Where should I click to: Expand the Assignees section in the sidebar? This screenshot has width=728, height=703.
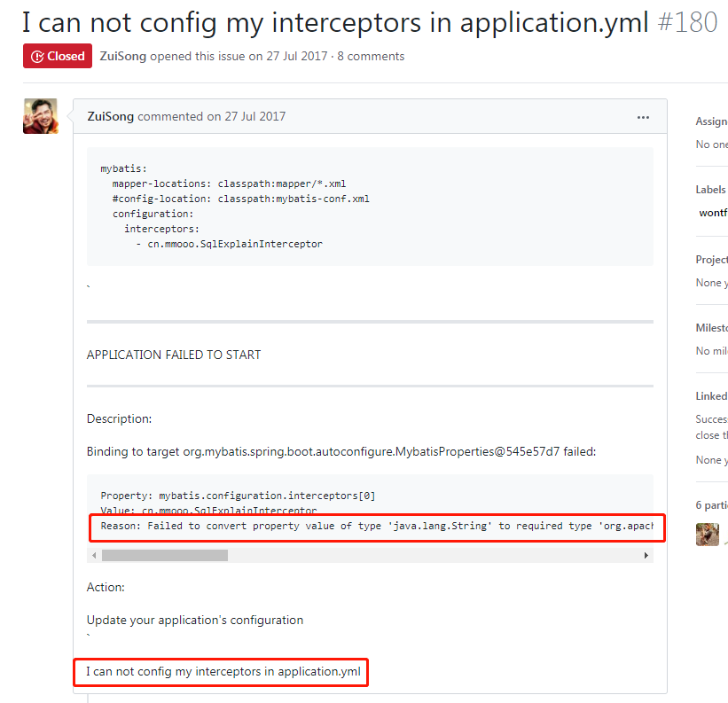point(711,121)
